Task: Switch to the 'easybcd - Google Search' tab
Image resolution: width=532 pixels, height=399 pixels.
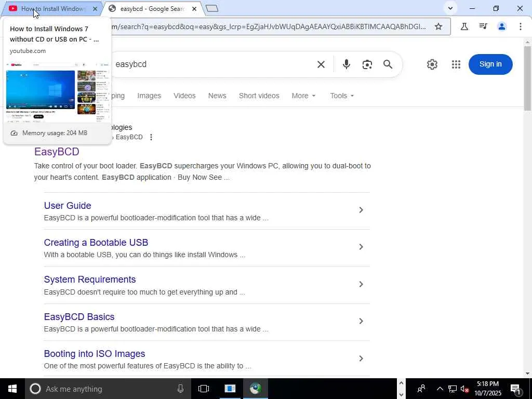Action: click(152, 9)
